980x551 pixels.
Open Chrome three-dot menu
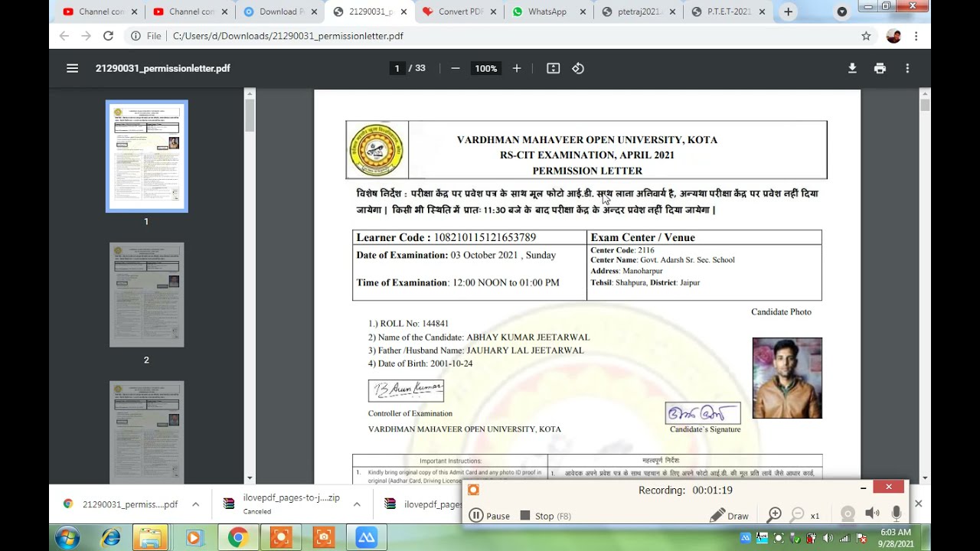[916, 36]
